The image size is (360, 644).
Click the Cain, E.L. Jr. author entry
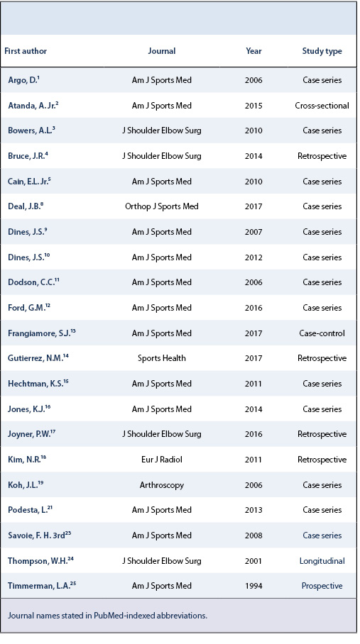[x=29, y=182]
